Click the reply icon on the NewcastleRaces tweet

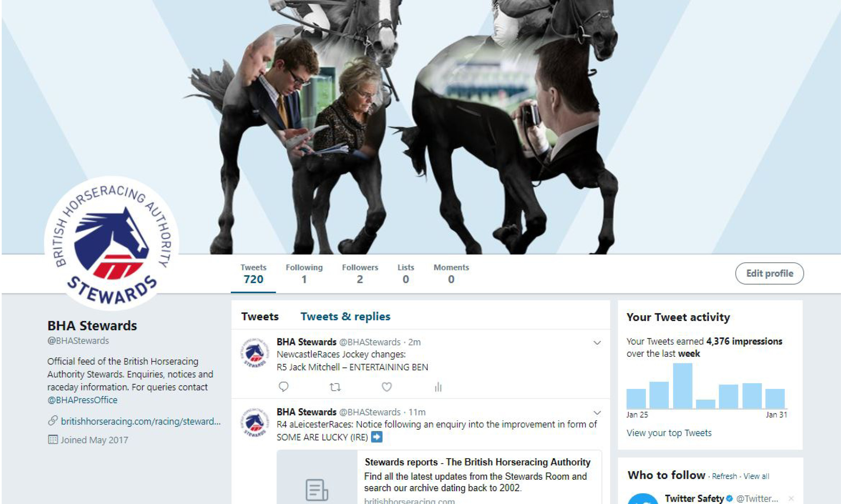point(283,386)
